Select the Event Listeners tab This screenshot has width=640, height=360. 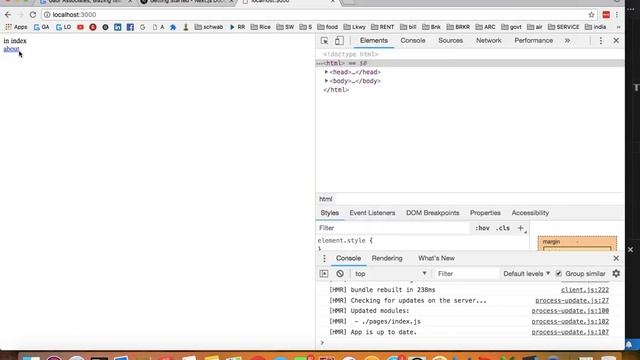pos(372,213)
